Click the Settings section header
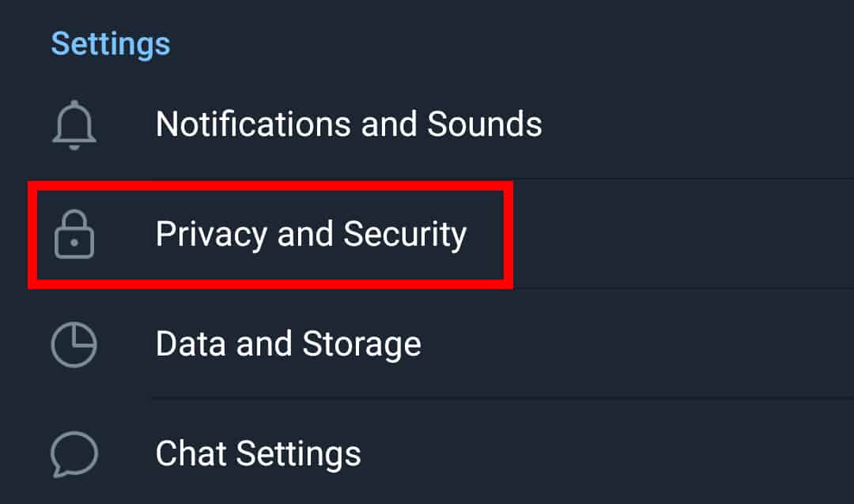 point(111,44)
